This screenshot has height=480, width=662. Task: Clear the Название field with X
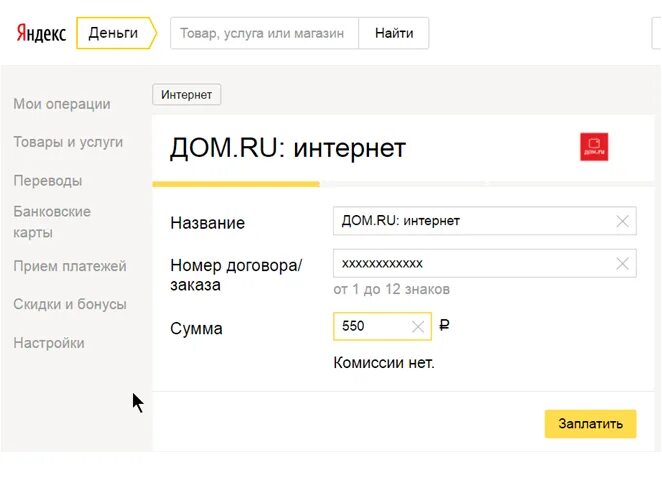(622, 221)
